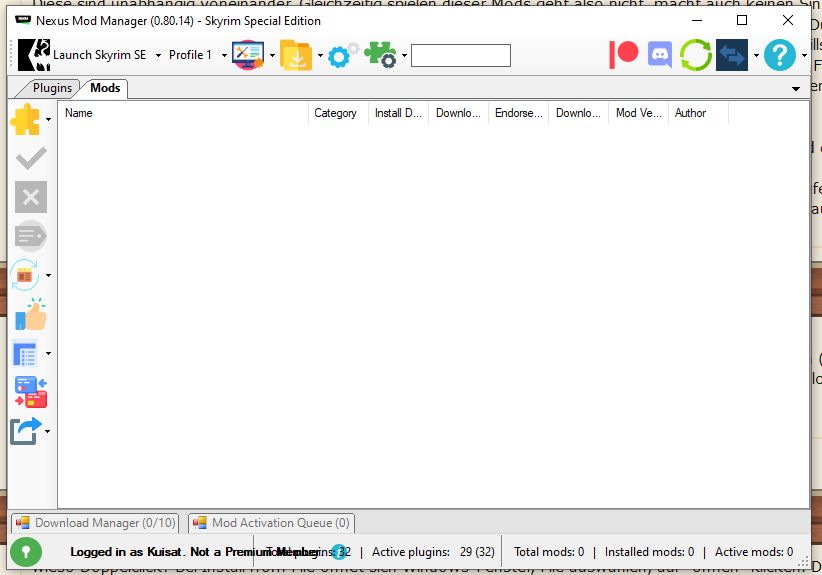Click the green refresh update icon

coord(695,55)
